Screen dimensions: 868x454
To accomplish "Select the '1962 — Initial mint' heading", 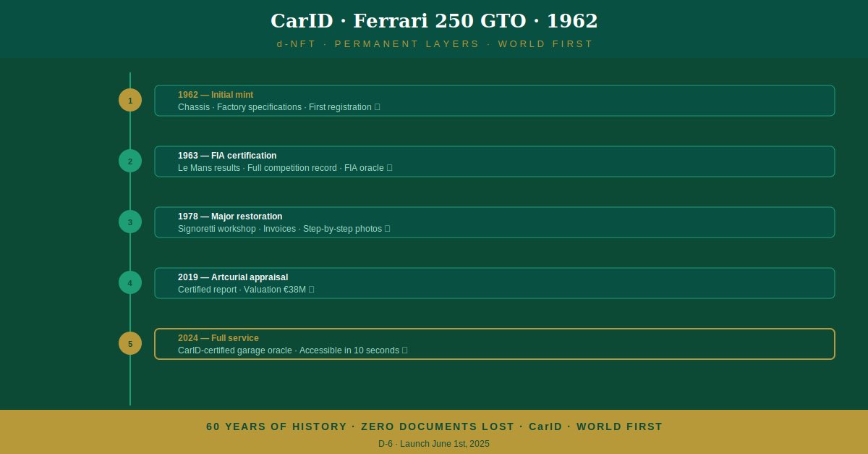I will pos(216,95).
